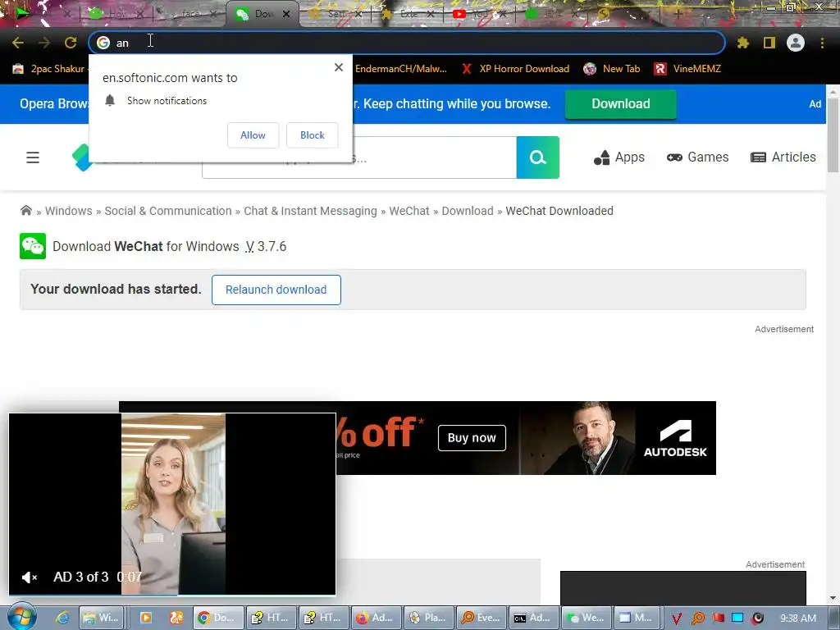Open the VineMEMZ bookmark
This screenshot has width=840, height=630.
[688, 69]
